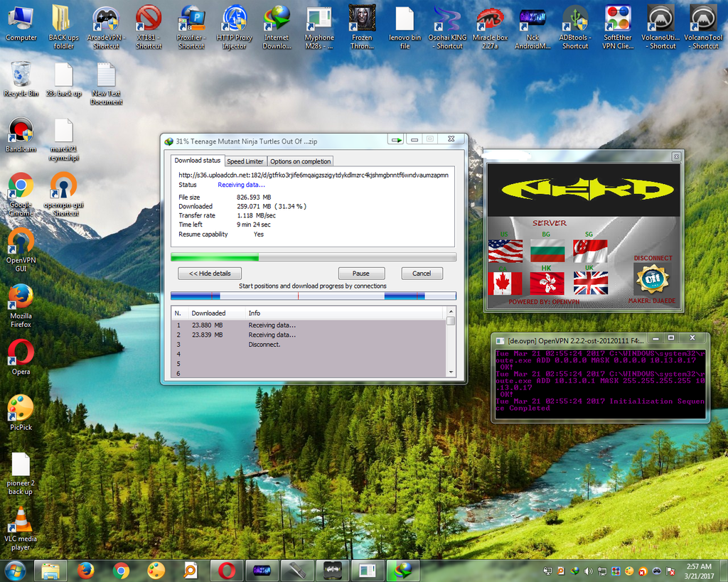Viewport: 728px width, 582px height.
Task: Pick the Canada flag server
Action: tap(505, 284)
